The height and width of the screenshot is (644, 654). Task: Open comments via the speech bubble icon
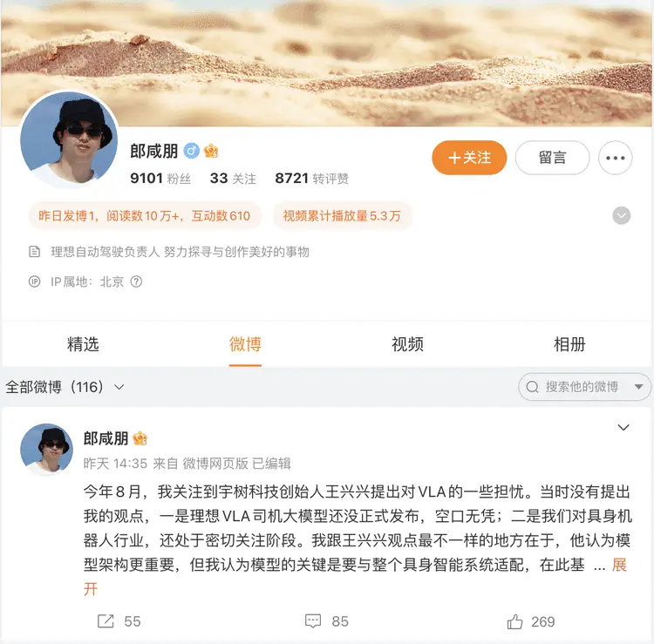pyautogui.click(x=313, y=621)
